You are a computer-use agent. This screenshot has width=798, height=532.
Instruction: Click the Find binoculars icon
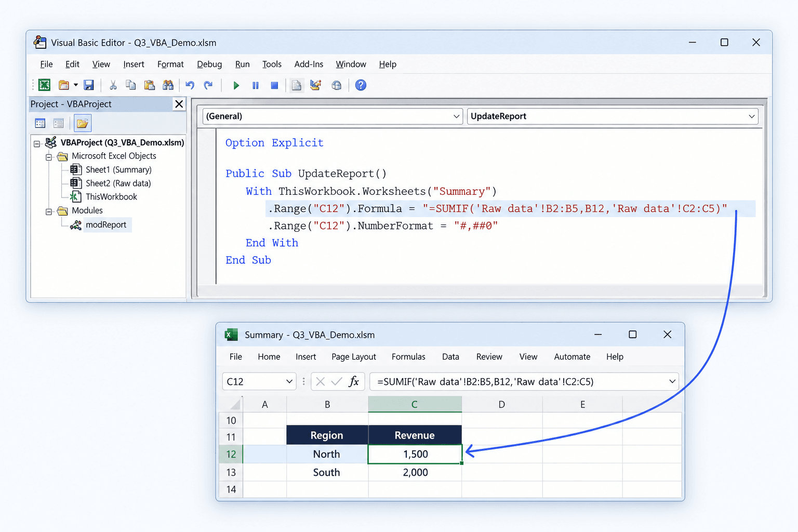click(168, 85)
